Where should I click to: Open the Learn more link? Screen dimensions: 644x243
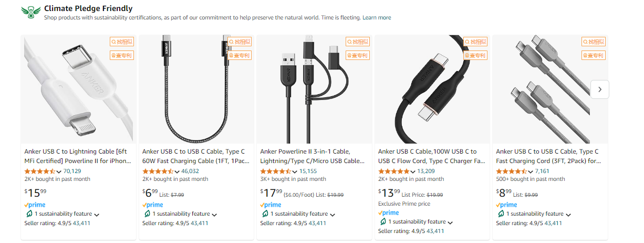click(x=377, y=17)
